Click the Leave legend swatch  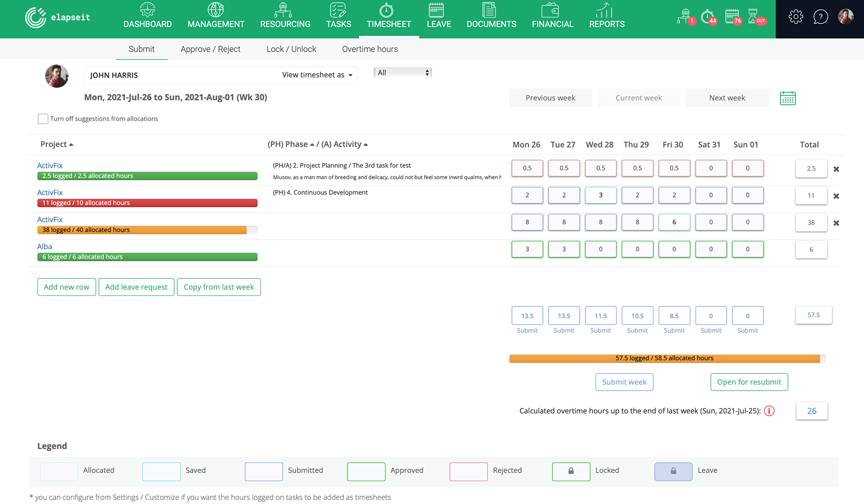tap(674, 471)
